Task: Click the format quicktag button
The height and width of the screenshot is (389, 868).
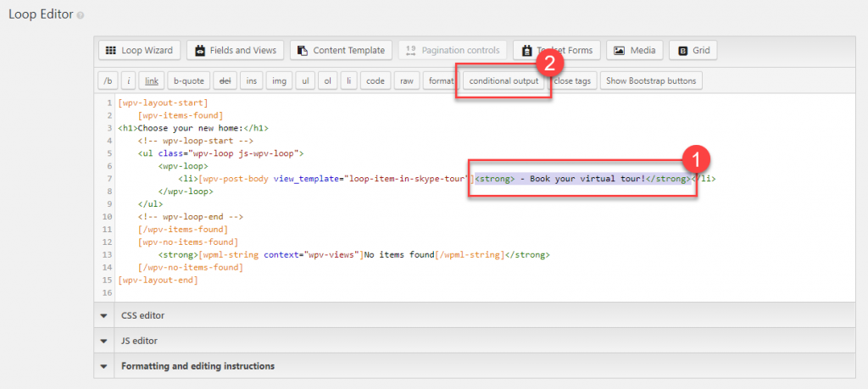Action: click(x=440, y=81)
